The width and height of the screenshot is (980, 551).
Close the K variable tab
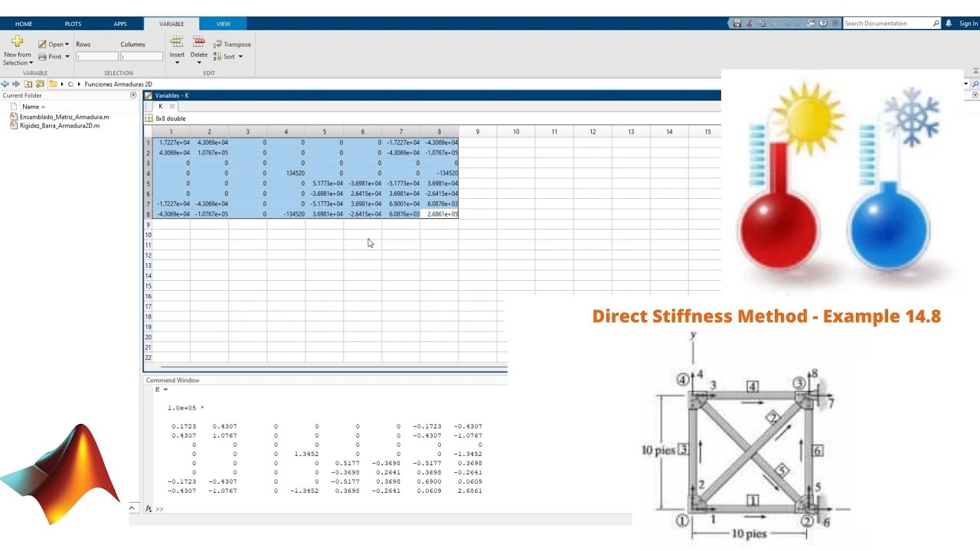tap(171, 106)
